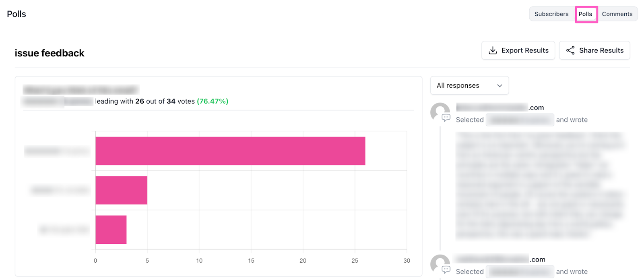Select the highlighted Polls tab

pos(586,14)
